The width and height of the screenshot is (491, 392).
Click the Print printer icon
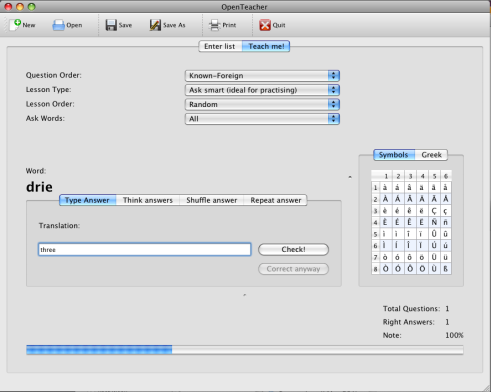(214, 25)
